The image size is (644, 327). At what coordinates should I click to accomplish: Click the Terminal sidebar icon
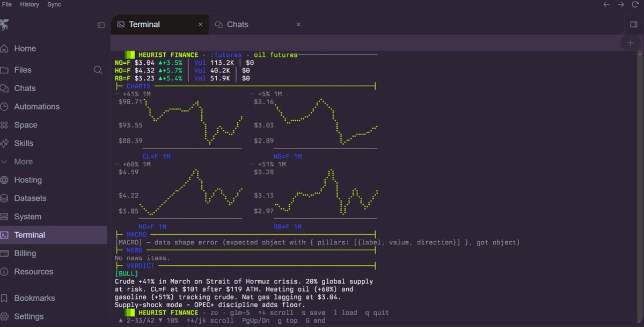pyautogui.click(x=4, y=235)
